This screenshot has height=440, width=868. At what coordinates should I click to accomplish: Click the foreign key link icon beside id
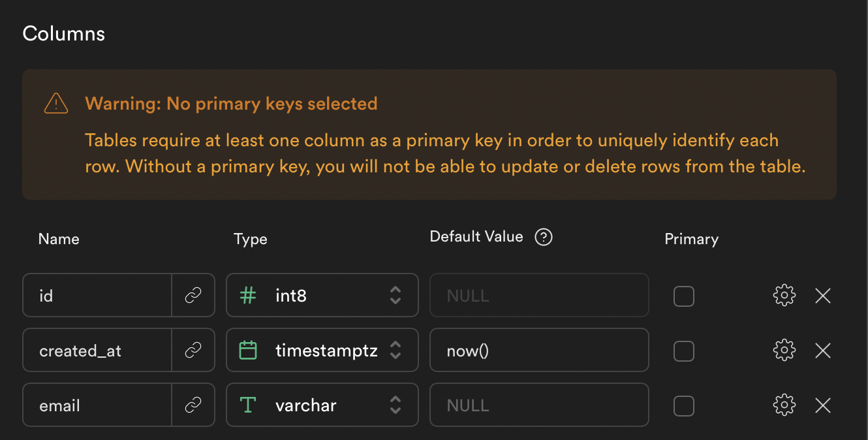(x=193, y=295)
